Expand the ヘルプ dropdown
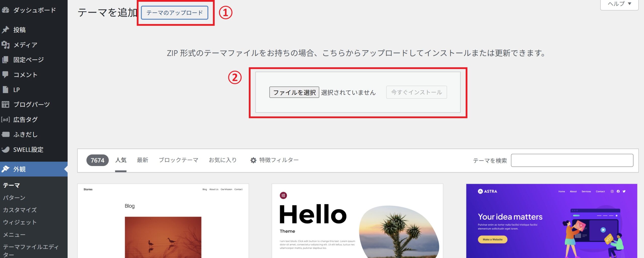The image size is (644, 258). [619, 4]
